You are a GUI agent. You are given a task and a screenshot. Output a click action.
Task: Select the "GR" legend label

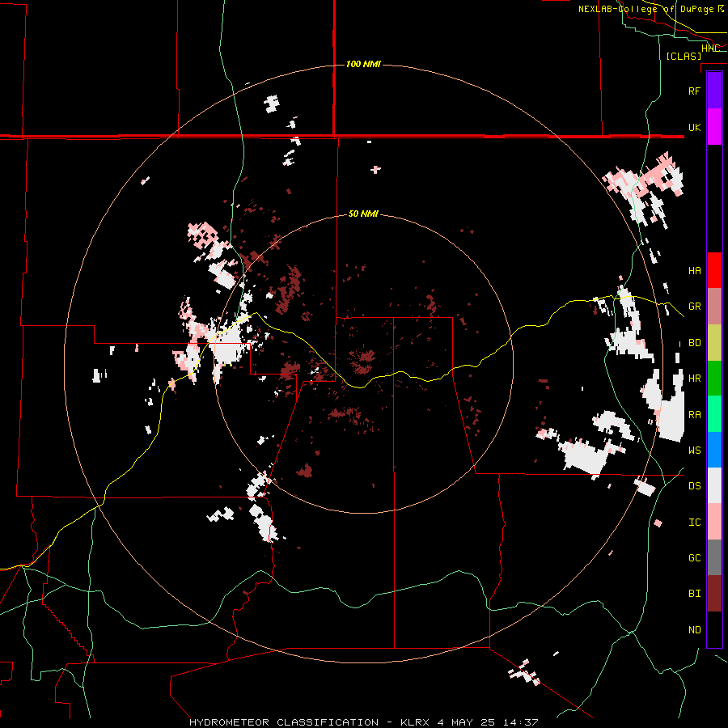coord(694,307)
